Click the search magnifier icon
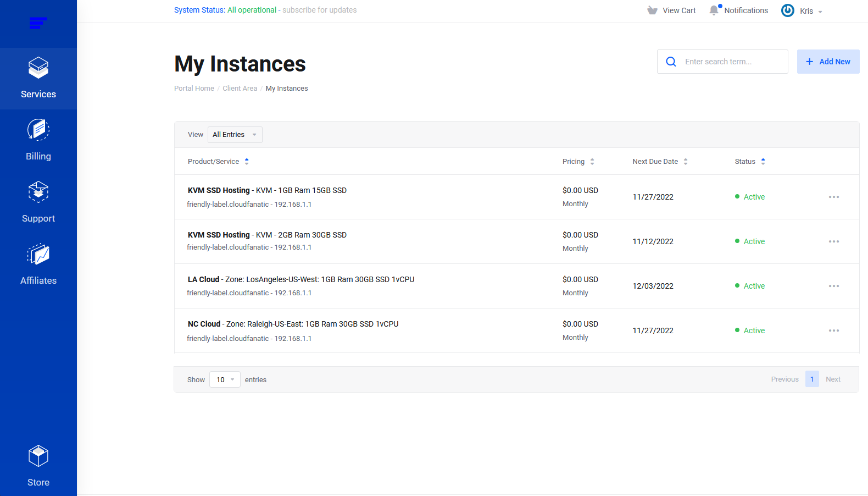The width and height of the screenshot is (868, 496). coord(671,62)
